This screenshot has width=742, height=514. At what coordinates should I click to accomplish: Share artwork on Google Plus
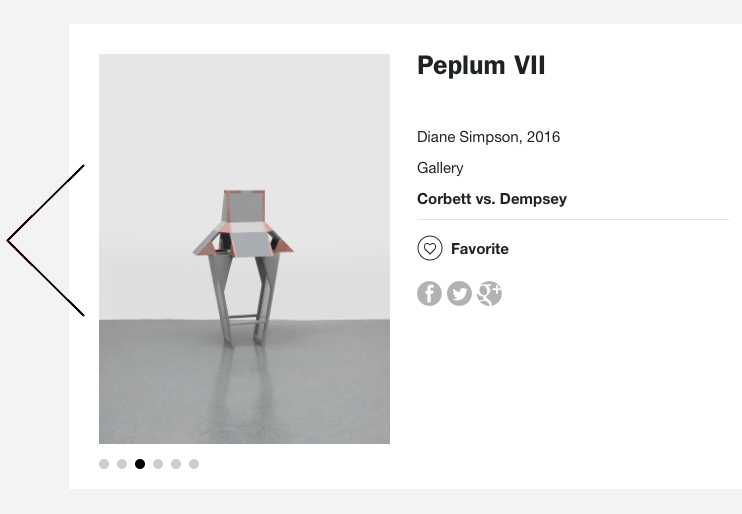tap(489, 294)
